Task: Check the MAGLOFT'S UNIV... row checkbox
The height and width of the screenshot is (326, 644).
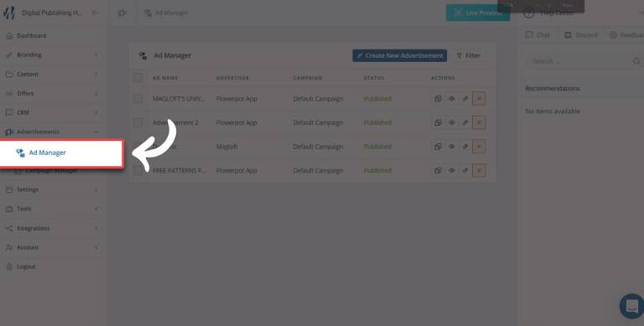Action: pyautogui.click(x=138, y=99)
